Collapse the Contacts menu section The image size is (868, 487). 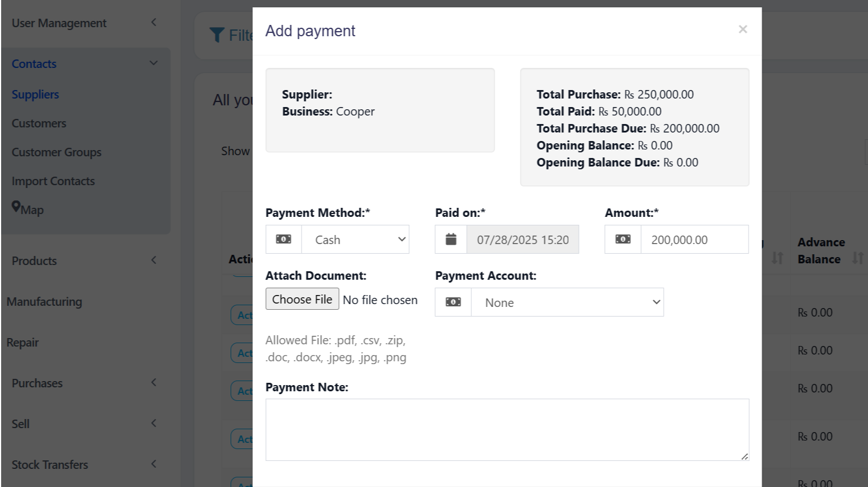pos(85,64)
